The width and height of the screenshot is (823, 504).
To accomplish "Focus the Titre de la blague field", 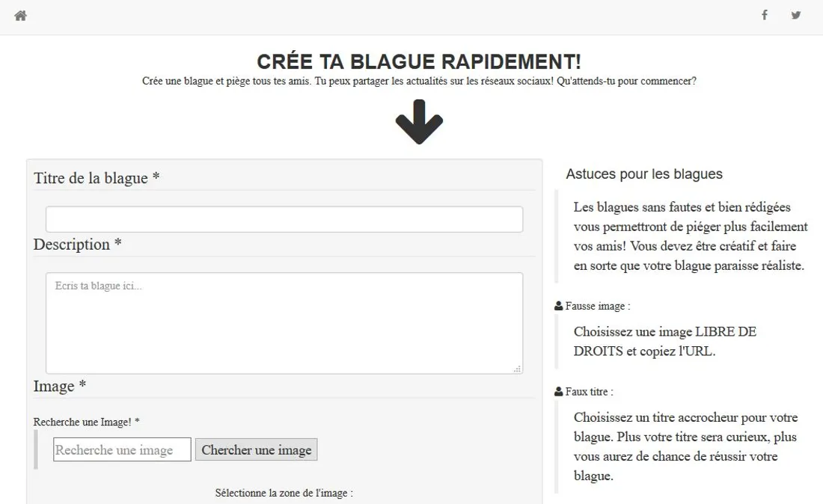I will pos(284,219).
